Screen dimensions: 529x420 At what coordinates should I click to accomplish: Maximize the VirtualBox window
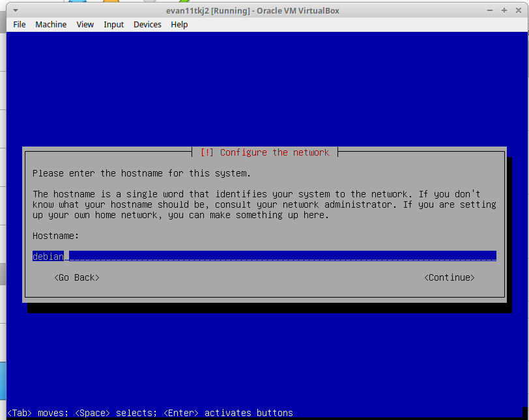pyautogui.click(x=504, y=10)
